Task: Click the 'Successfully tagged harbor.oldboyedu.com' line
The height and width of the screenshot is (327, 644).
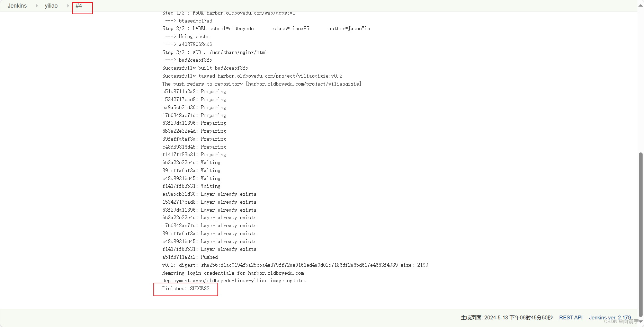Action: (x=252, y=76)
